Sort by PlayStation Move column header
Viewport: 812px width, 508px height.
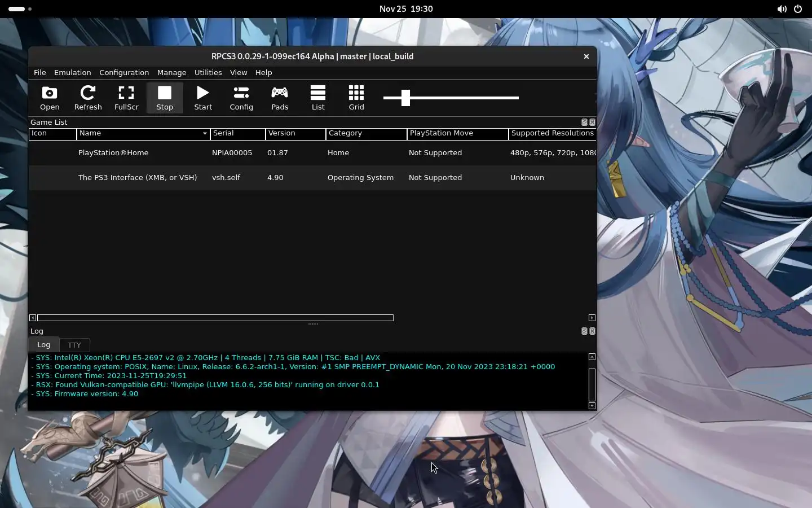(457, 134)
